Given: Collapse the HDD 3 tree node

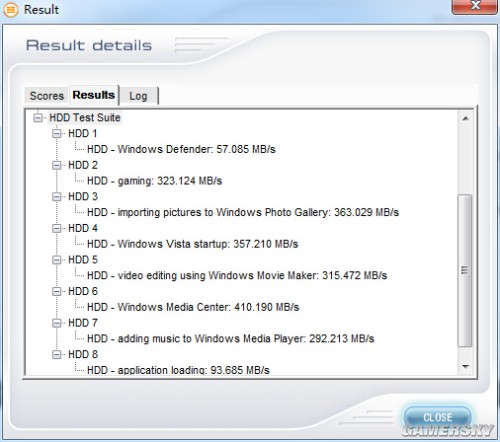Looking at the screenshot, I should [57, 197].
